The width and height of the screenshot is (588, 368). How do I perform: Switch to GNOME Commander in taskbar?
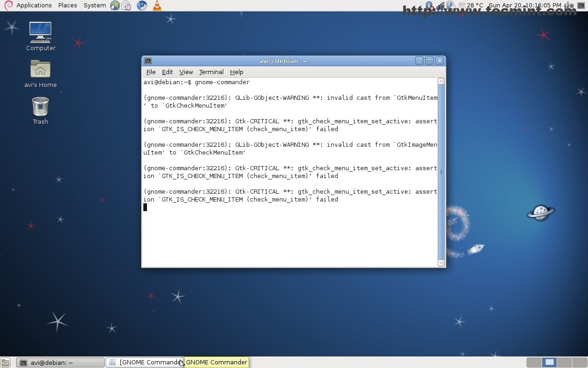(145, 362)
